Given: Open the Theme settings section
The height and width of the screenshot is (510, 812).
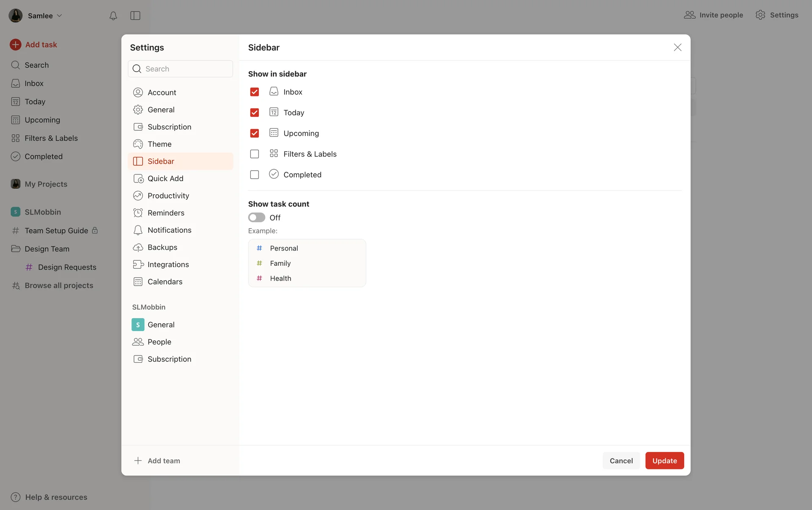Looking at the screenshot, I should (159, 144).
